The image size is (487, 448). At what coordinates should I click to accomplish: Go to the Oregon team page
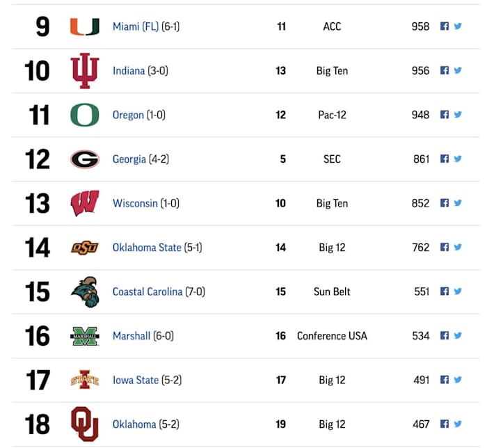(128, 115)
